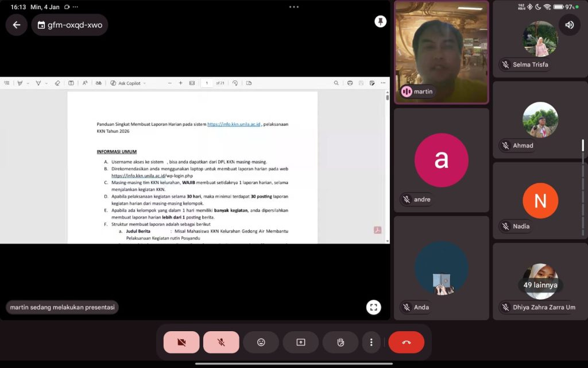The height and width of the screenshot is (368, 588).
Task: Click the PDF page number field
Action: 206,83
